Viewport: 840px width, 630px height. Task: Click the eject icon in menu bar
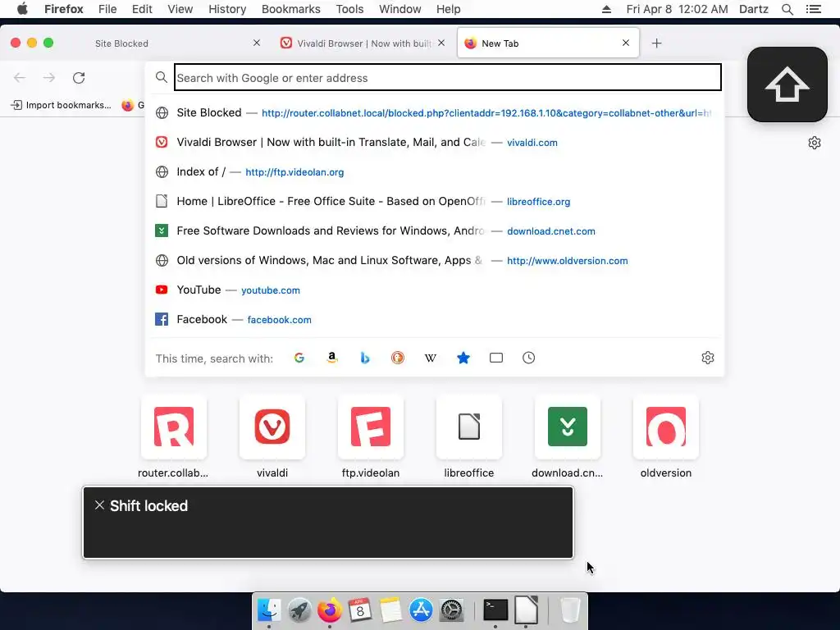point(606,9)
